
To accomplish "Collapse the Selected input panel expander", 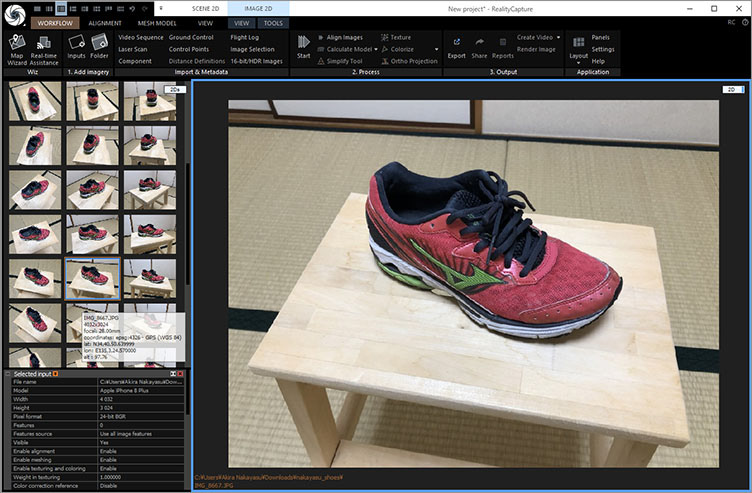I will 8,374.
